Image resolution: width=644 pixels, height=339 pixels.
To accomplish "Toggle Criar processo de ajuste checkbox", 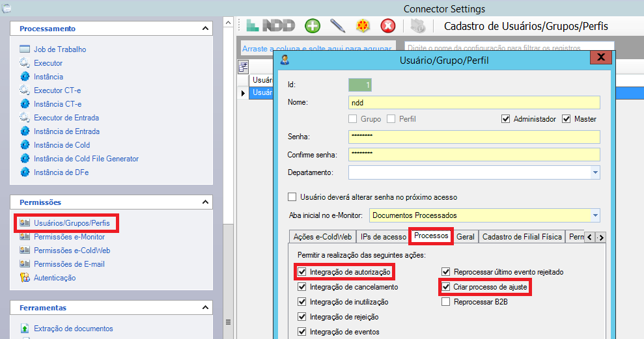I will point(445,287).
